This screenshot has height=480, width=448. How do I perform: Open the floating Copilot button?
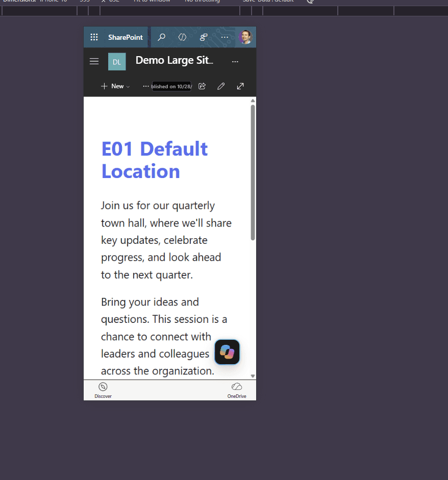point(227,352)
